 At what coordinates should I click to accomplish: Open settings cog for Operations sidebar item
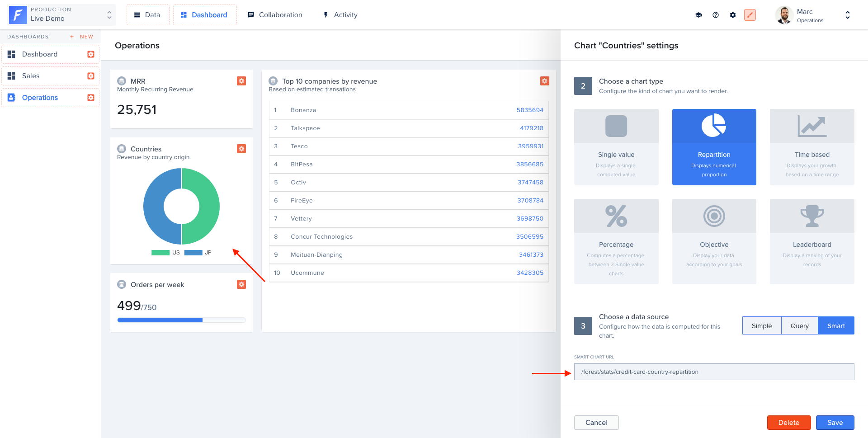pos(91,98)
